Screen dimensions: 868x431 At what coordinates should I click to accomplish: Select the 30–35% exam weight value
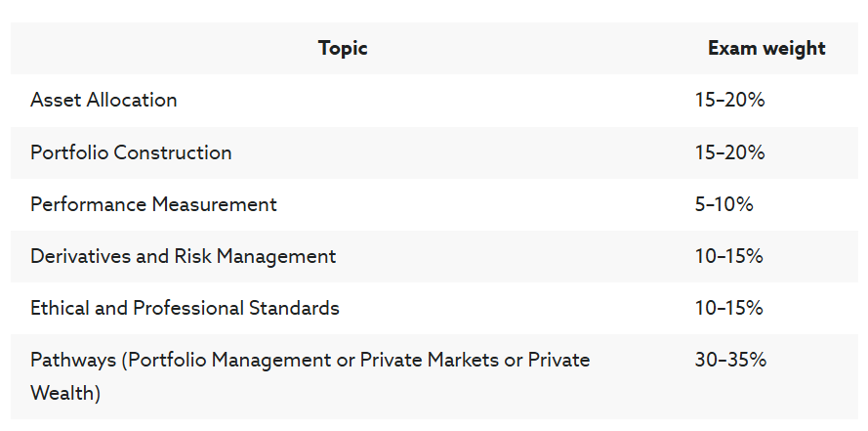pos(729,360)
